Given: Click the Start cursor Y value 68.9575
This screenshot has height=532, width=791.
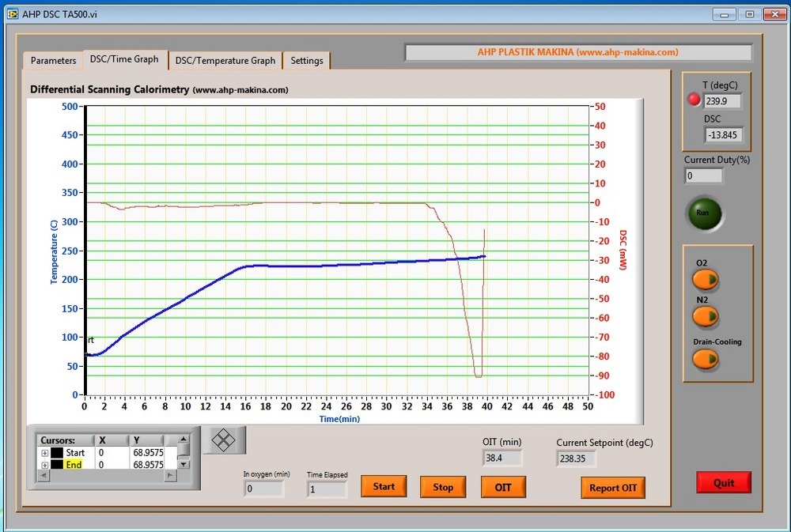Looking at the screenshot, I should tap(149, 453).
